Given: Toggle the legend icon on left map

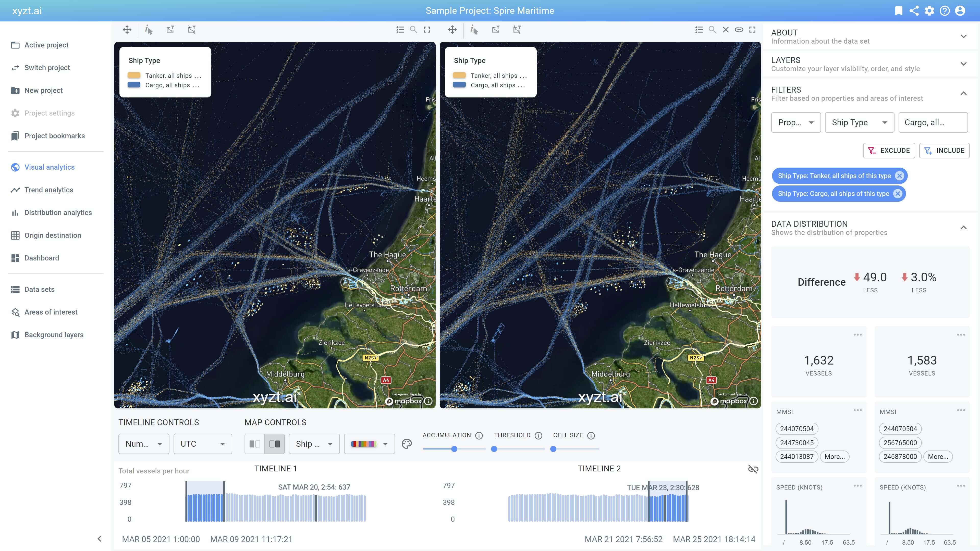Looking at the screenshot, I should (x=400, y=30).
